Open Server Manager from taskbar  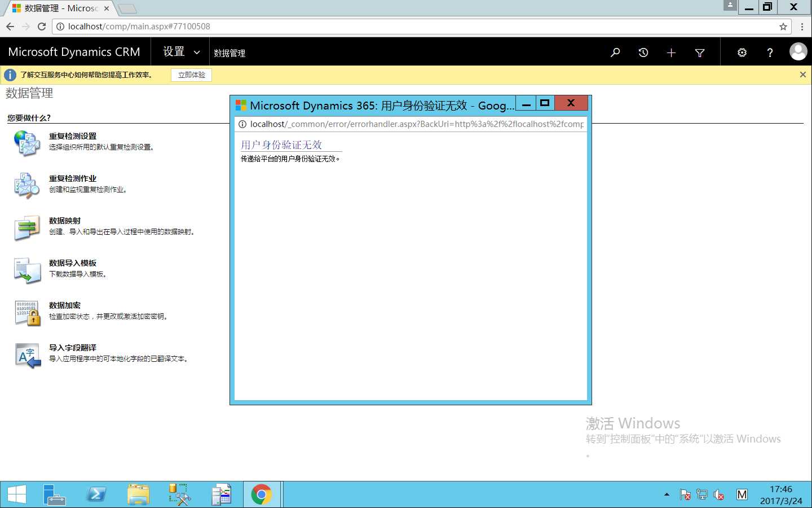55,494
